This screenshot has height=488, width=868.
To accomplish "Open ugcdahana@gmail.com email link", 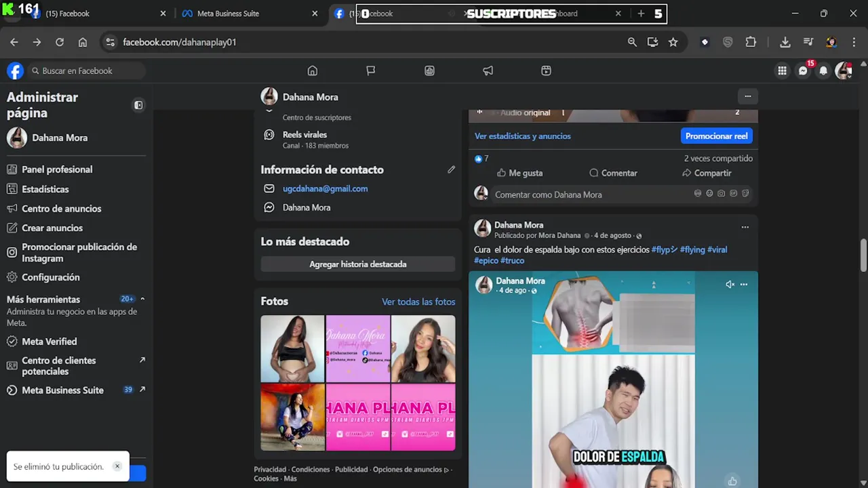I will pos(325,188).
